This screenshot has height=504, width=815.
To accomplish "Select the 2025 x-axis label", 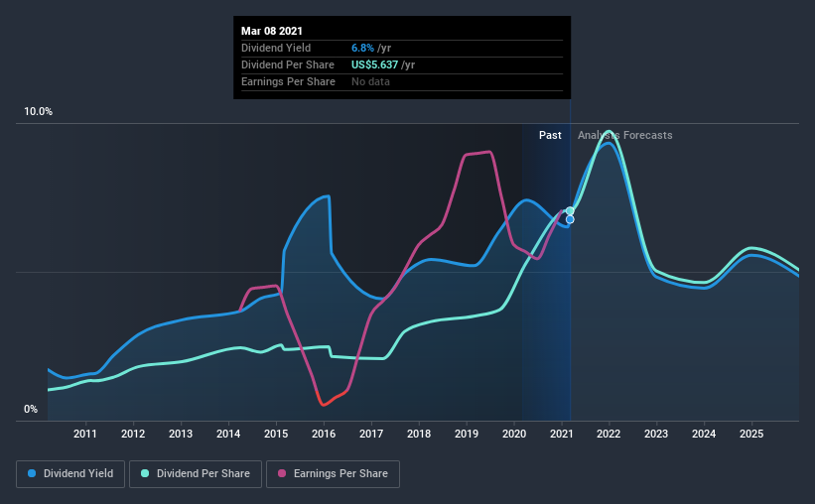I will pyautogui.click(x=751, y=434).
